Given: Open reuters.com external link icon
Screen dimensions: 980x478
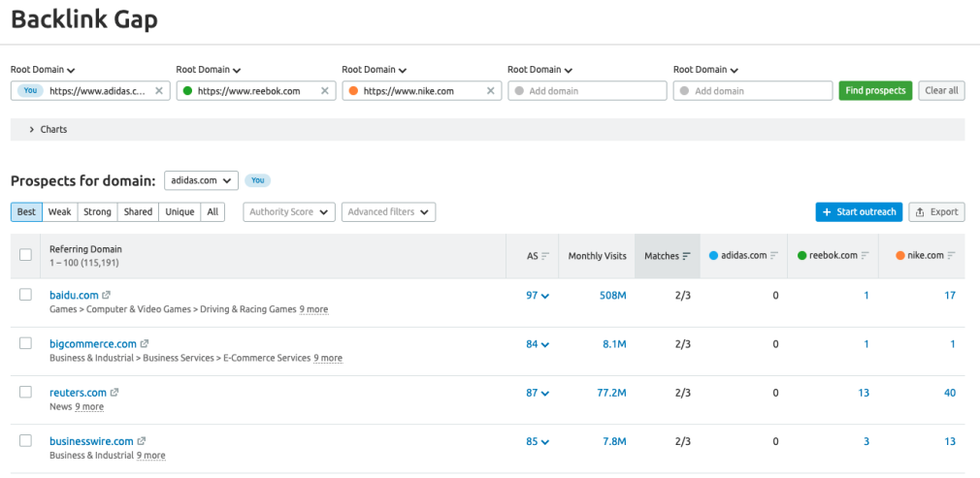Looking at the screenshot, I should pos(114,393).
